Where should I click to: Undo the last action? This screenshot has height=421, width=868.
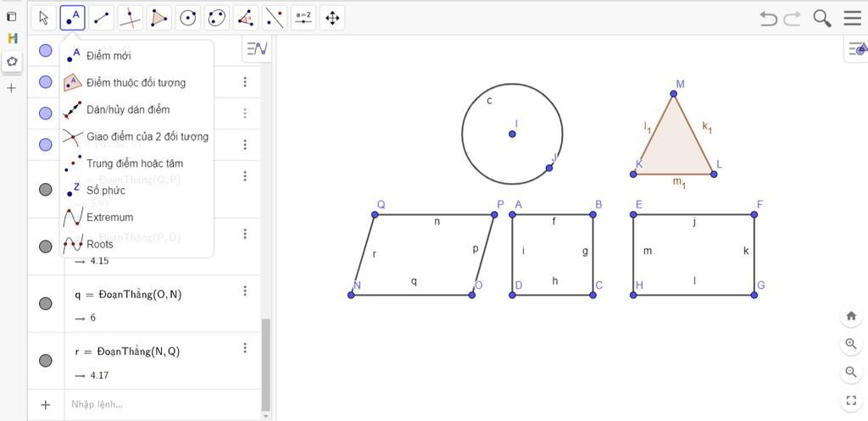[768, 19]
